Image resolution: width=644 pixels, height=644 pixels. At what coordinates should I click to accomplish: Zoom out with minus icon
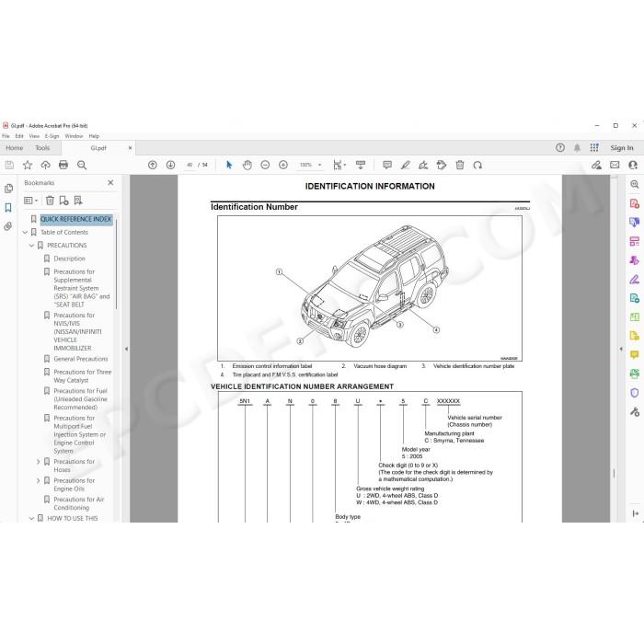265,165
